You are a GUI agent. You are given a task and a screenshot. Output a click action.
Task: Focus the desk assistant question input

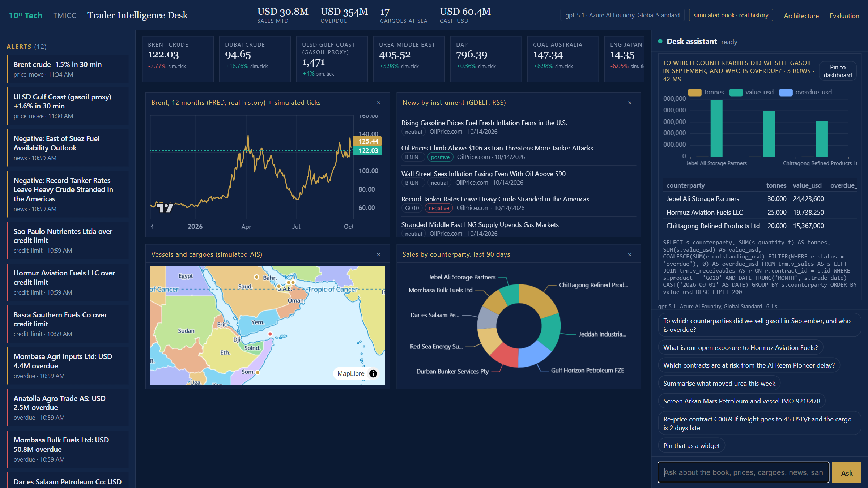pyautogui.click(x=743, y=472)
